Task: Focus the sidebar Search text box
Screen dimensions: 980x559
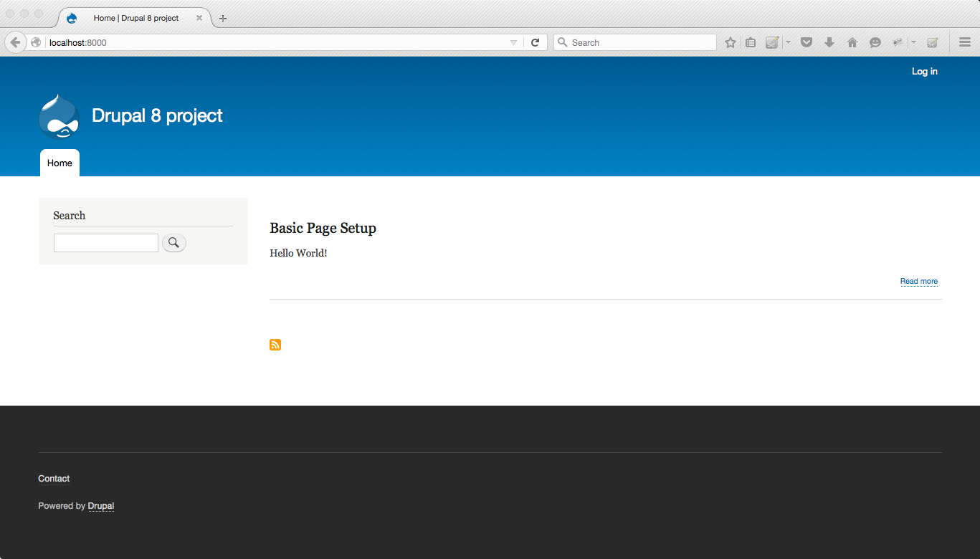Action: pos(106,243)
